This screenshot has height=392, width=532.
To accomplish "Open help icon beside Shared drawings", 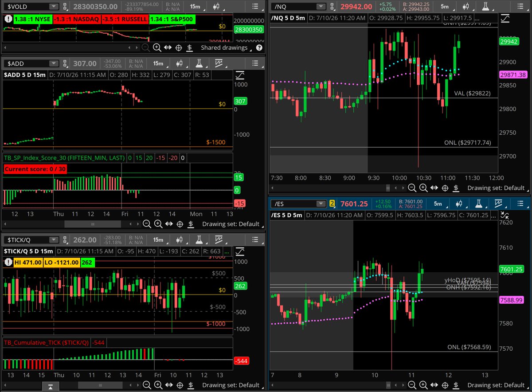I will pos(259,47).
